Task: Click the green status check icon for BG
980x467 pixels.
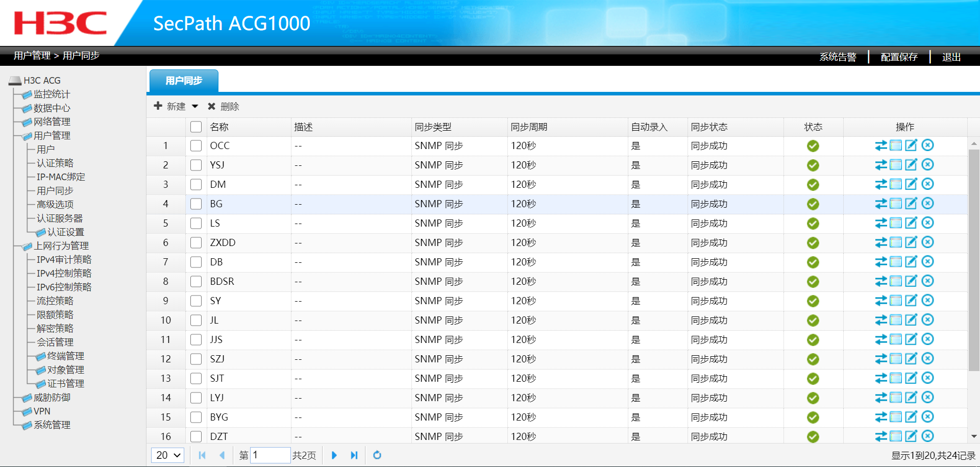Action: point(813,204)
